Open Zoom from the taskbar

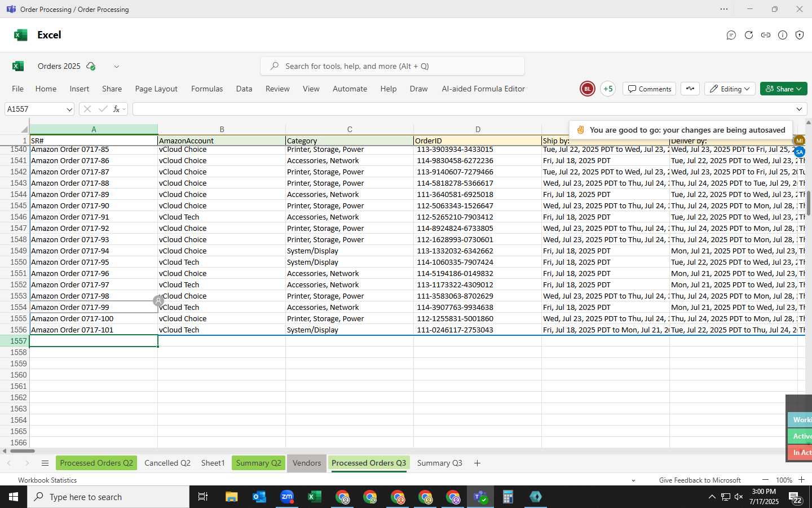pyautogui.click(x=287, y=497)
